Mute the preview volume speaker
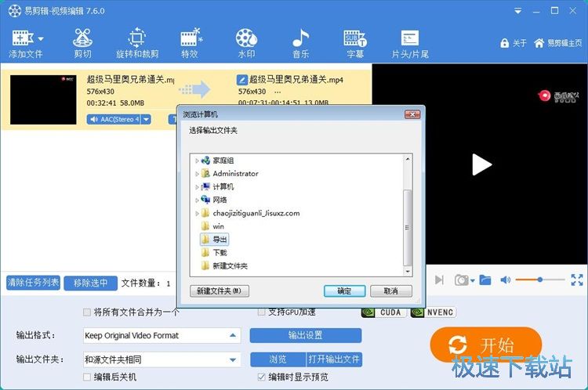This screenshot has width=588, height=390. (505, 280)
